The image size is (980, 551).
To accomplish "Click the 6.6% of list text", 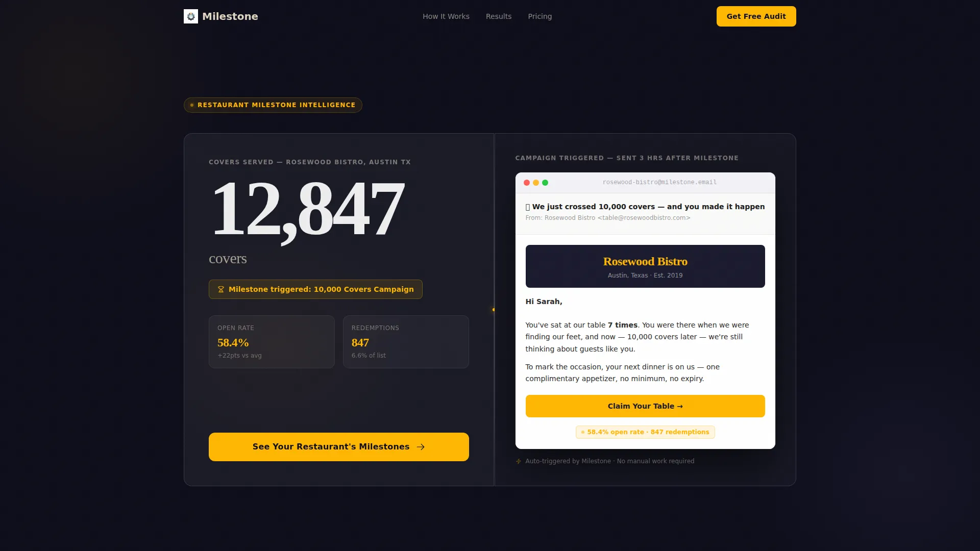I will pyautogui.click(x=369, y=356).
